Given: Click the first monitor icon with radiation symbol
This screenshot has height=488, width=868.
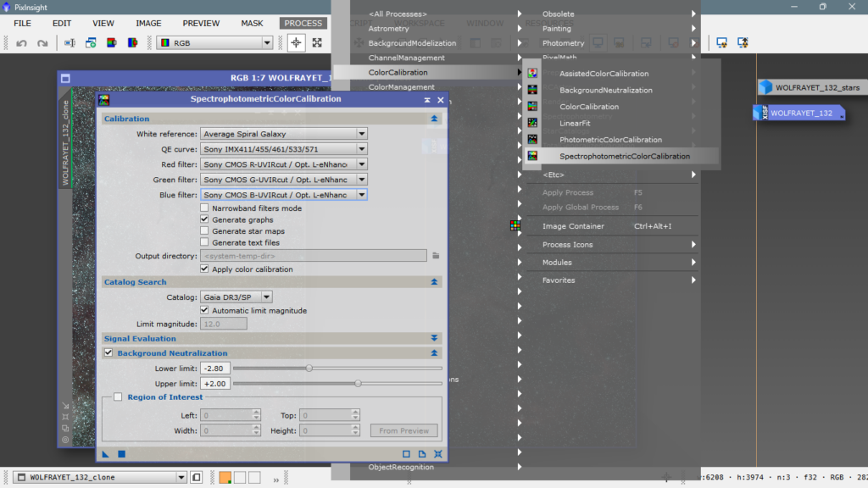Looking at the screenshot, I should 722,42.
